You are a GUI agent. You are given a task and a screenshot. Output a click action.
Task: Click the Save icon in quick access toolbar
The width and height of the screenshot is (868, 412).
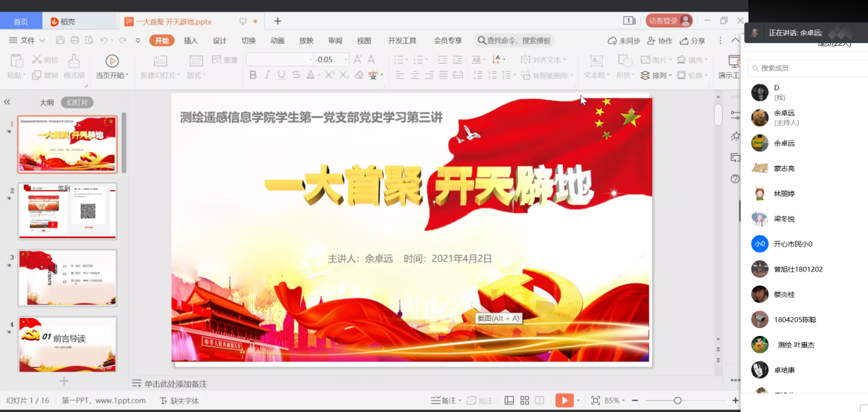(60, 40)
